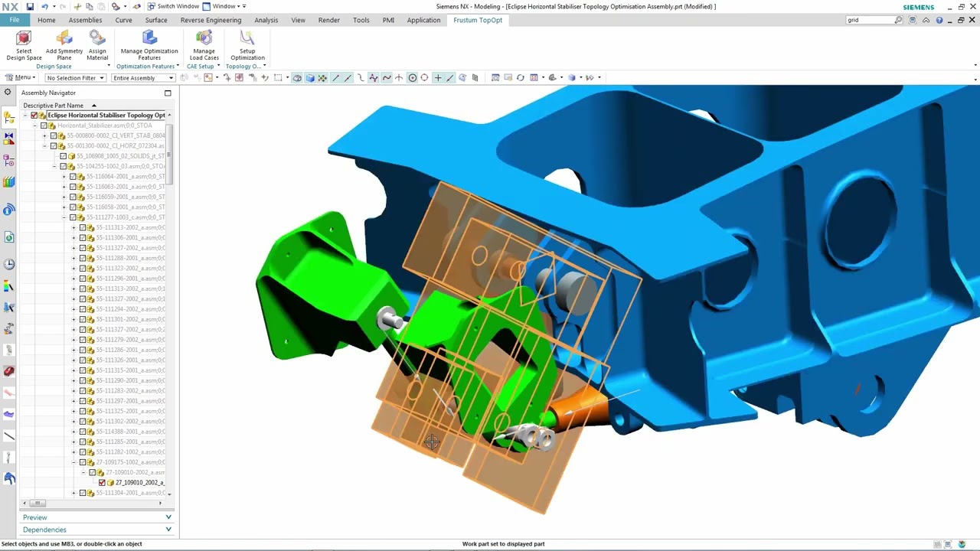Screen dimensions: 980x551
Task: Toggle checkbox for 55_106908_1005_02_SOLIDS
Action: [x=63, y=156]
